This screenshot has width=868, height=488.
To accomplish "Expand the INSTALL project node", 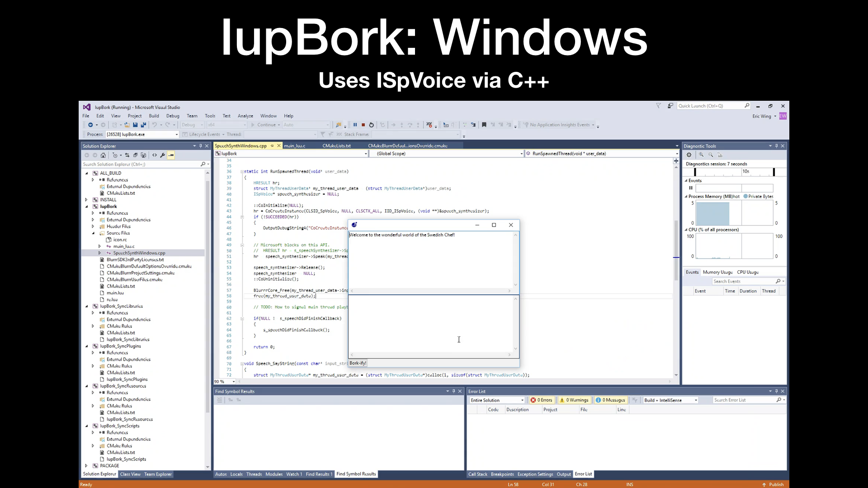I will coord(86,200).
